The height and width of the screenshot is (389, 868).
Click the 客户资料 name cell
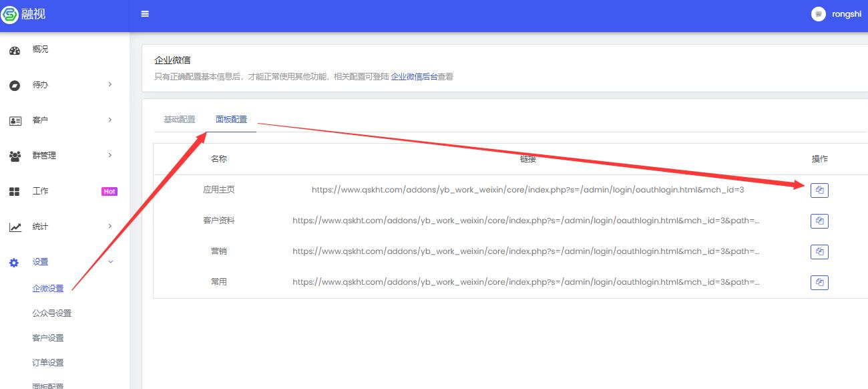pos(219,221)
